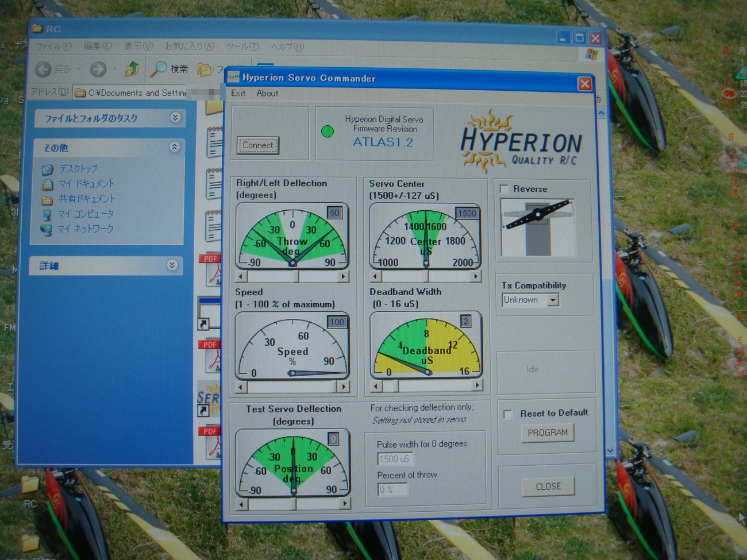This screenshot has width=747, height=560.
Task: Maximize the RC Explorer window
Action: click(x=579, y=38)
